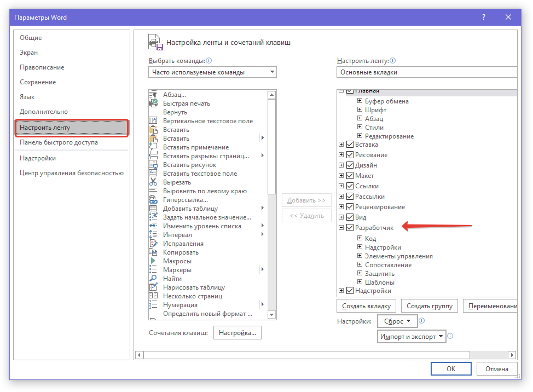The width and height of the screenshot is (533, 392).
Task: Click the Настройка keyboard shortcuts button
Action: pos(237,333)
